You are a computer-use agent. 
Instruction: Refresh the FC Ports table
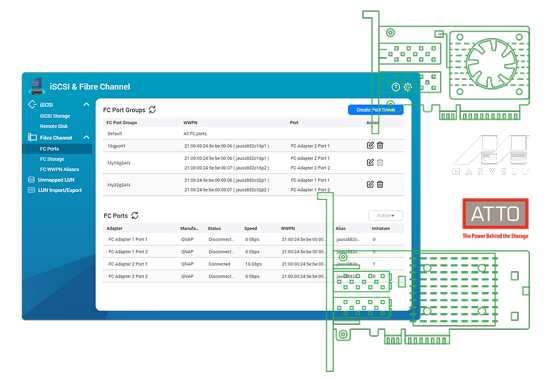point(135,215)
